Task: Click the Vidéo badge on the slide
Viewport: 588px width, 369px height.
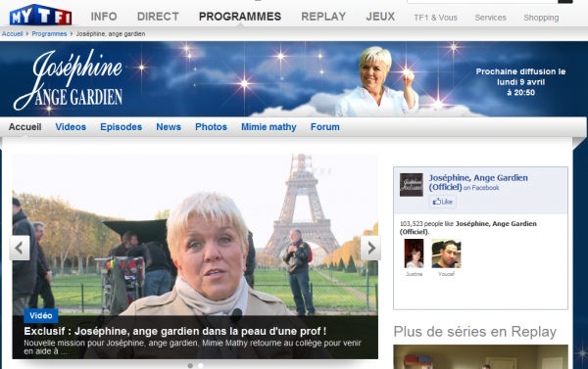Action: [x=41, y=315]
